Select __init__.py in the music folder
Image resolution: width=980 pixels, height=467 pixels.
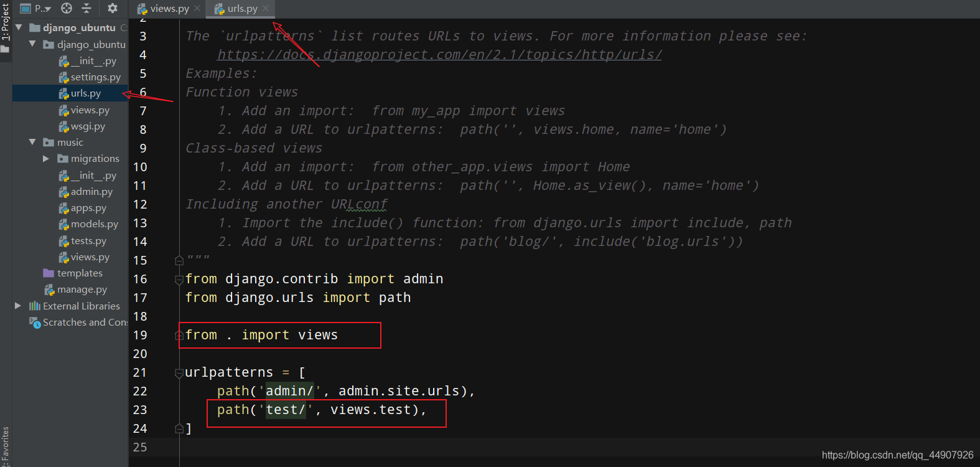93,176
